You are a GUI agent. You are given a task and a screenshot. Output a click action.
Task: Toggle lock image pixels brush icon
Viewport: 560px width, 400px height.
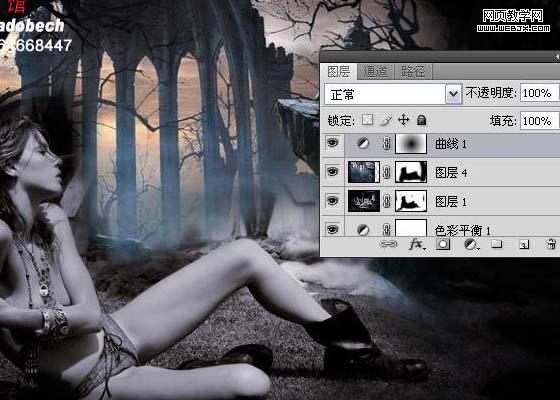click(386, 120)
